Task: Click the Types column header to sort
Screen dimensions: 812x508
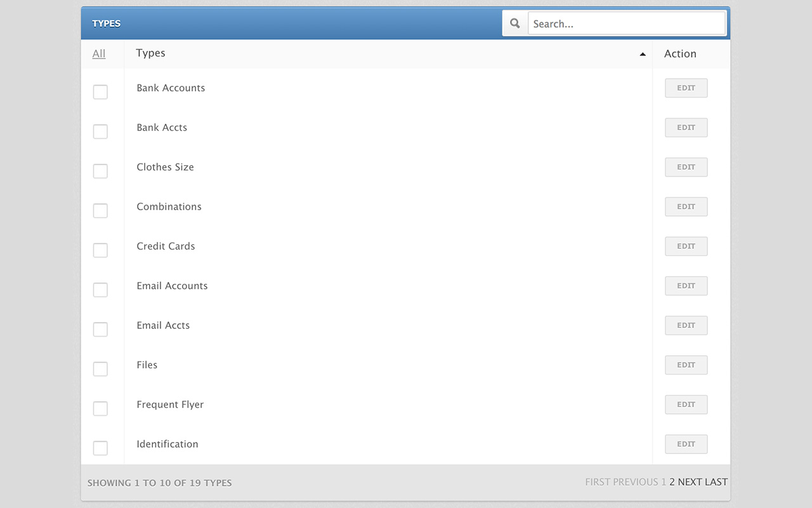Action: tap(150, 53)
